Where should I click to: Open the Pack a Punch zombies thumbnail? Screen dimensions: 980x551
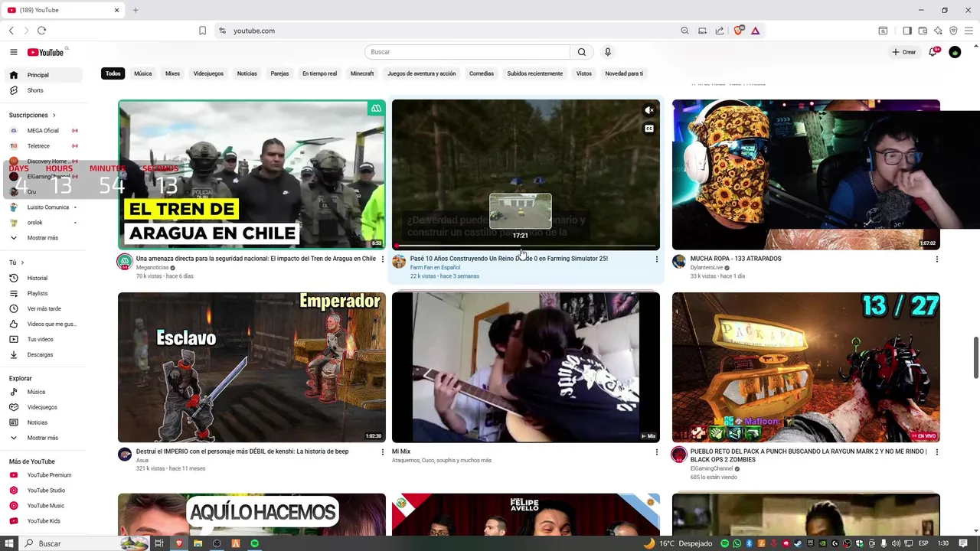tap(806, 367)
